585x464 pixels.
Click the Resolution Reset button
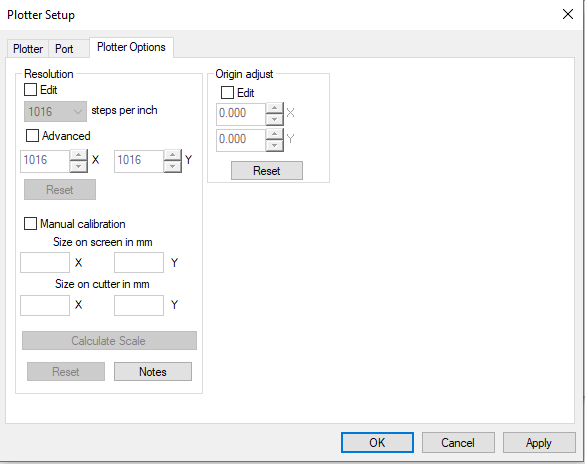coord(60,189)
